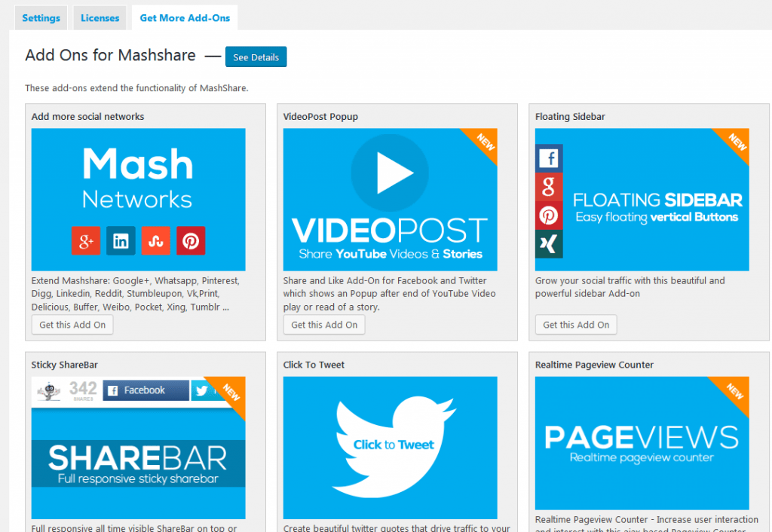This screenshot has width=772, height=532.
Task: Click round Pinterest icon in Floating Sidebar banner
Action: 549,216
